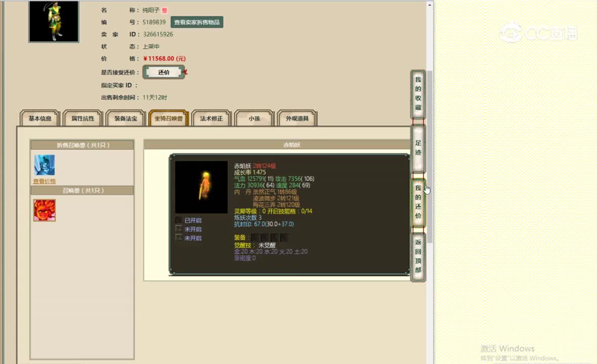Image resolution: width=597 pixels, height=364 pixels.
Task: Switch to the 基本信息 tab
Action: [x=40, y=118]
